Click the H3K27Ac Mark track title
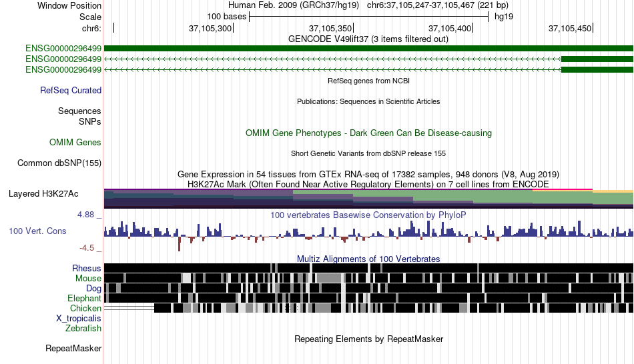 click(368, 184)
